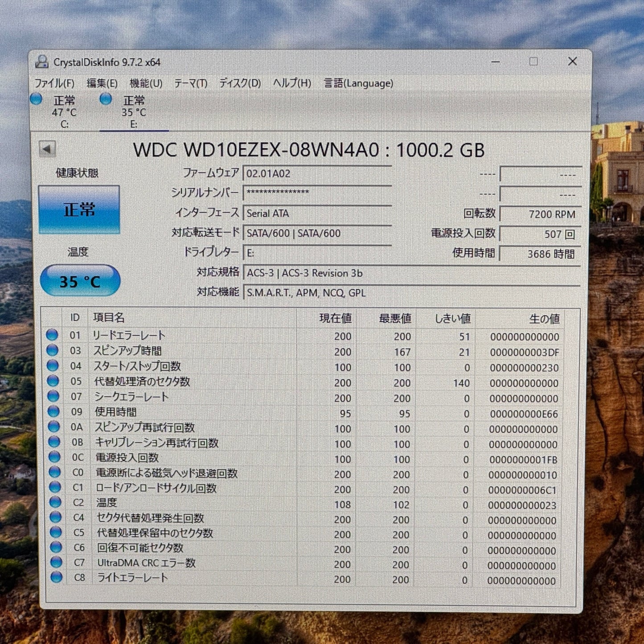Click status icon for 代替処理保留中のセクタ数 row
Image resolution: width=644 pixels, height=644 pixels.
point(56,532)
